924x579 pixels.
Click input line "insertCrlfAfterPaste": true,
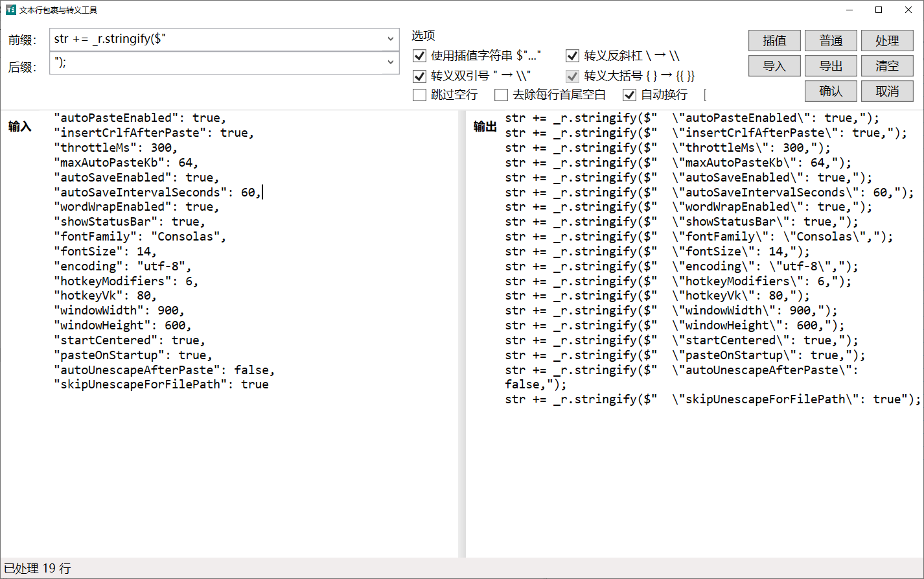click(x=154, y=133)
